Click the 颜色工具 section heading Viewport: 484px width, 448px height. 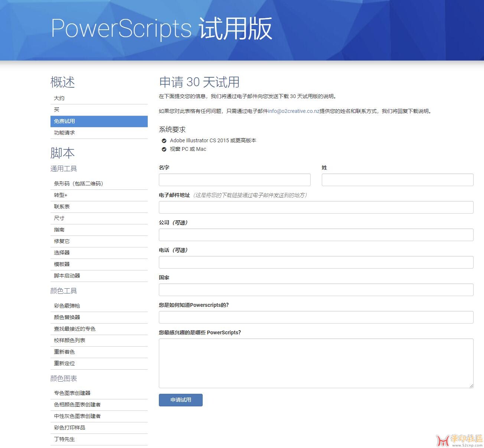64,291
